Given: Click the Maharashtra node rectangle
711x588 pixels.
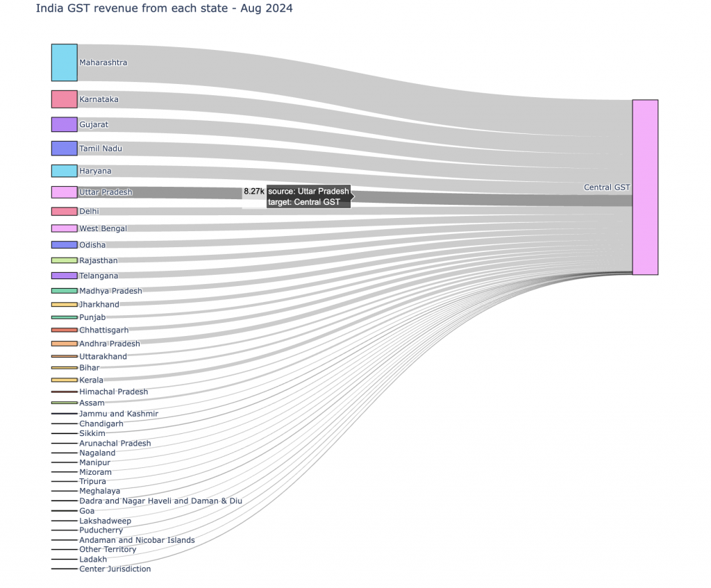Looking at the screenshot, I should 64,62.
